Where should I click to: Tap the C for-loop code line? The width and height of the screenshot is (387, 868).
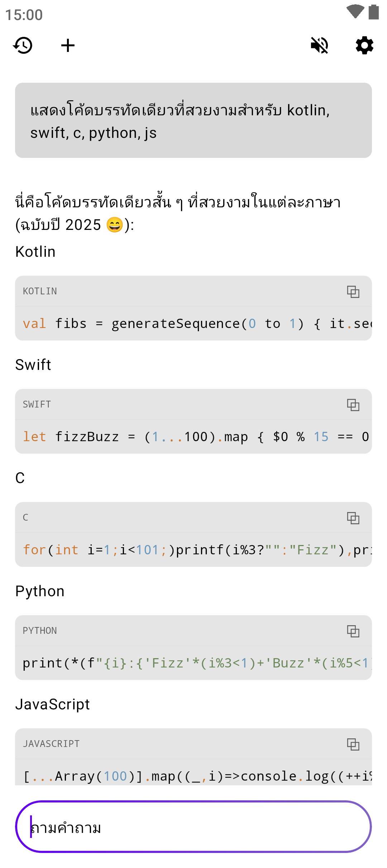point(193,550)
